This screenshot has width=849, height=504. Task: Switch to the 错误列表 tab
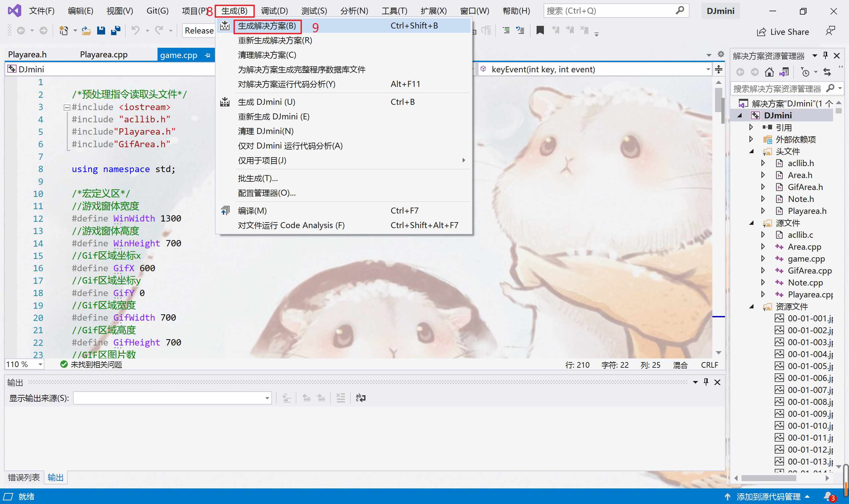coord(24,477)
